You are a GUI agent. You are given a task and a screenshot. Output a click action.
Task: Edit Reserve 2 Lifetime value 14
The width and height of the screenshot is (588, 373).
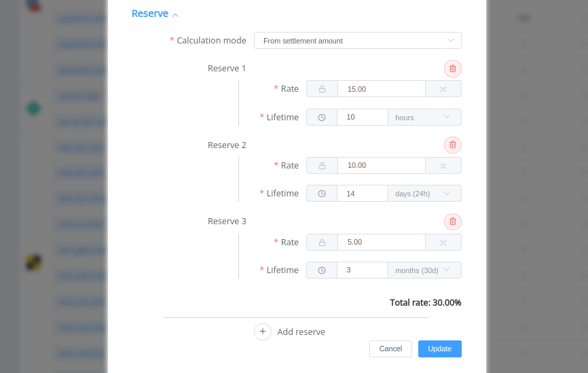[x=363, y=194]
